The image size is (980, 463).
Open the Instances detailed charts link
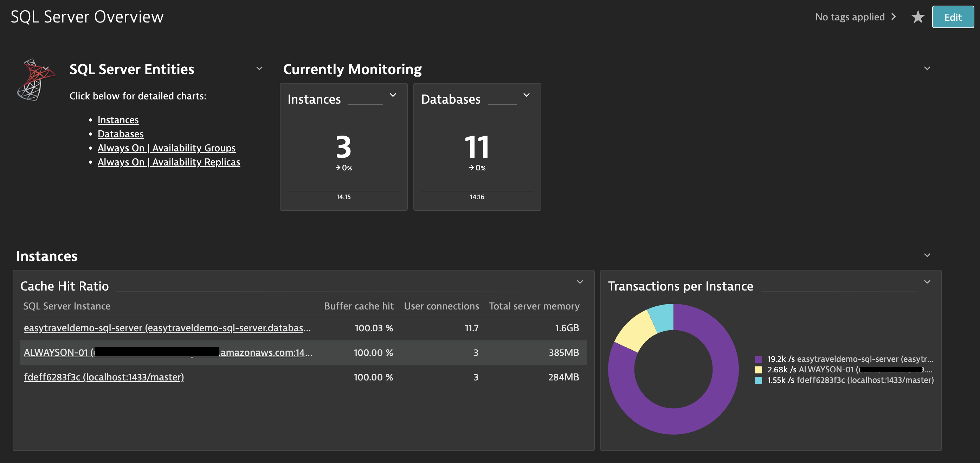(118, 120)
